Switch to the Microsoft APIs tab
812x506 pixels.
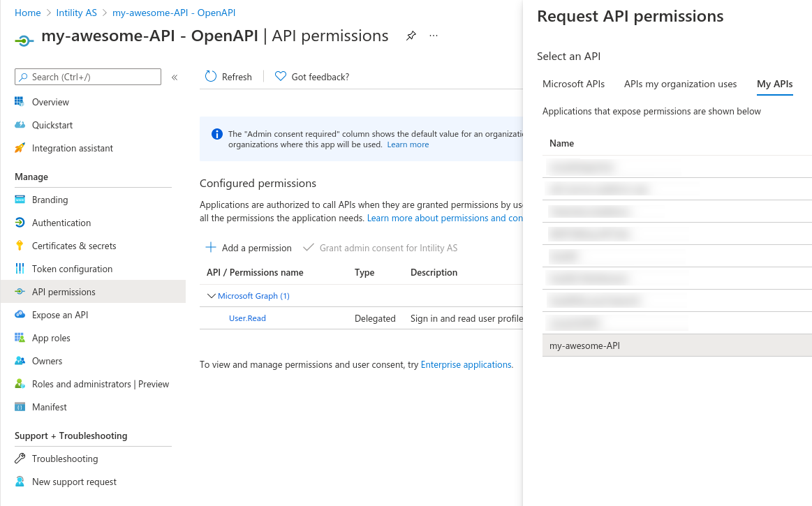click(573, 84)
